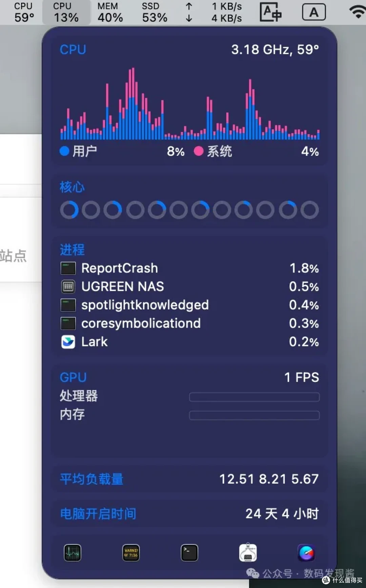Click the Wi-Fi icon in the menu bar
The width and height of the screenshot is (366, 588).
pyautogui.click(x=358, y=12)
